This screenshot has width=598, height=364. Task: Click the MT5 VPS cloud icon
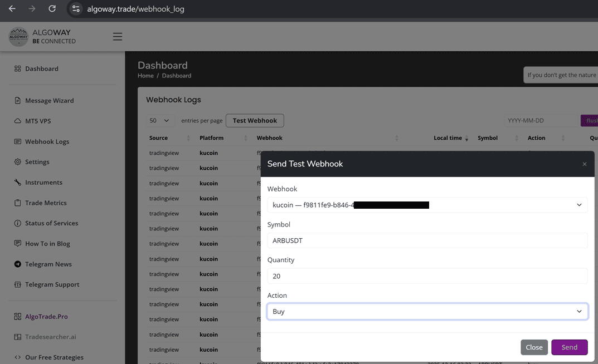(17, 121)
